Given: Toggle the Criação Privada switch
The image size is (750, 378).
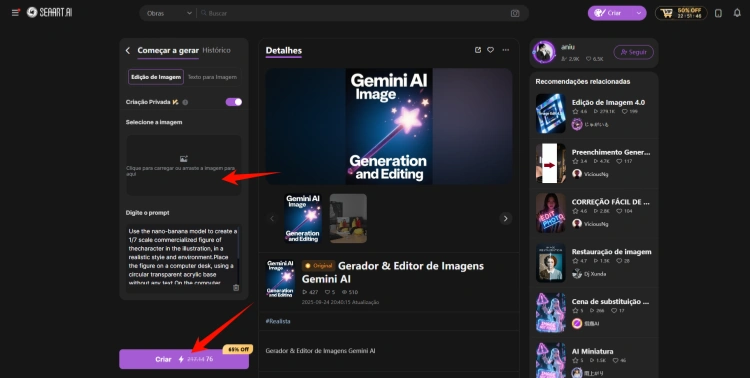Looking at the screenshot, I should coord(233,102).
